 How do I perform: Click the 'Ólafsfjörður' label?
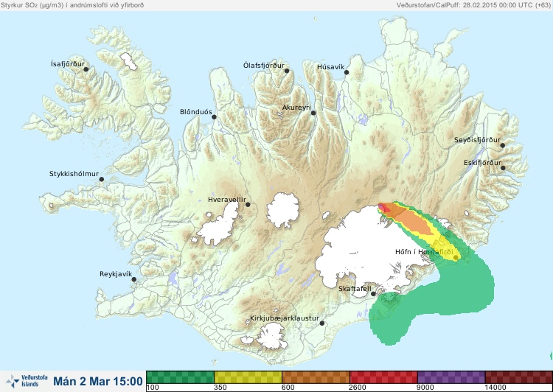[264, 66]
